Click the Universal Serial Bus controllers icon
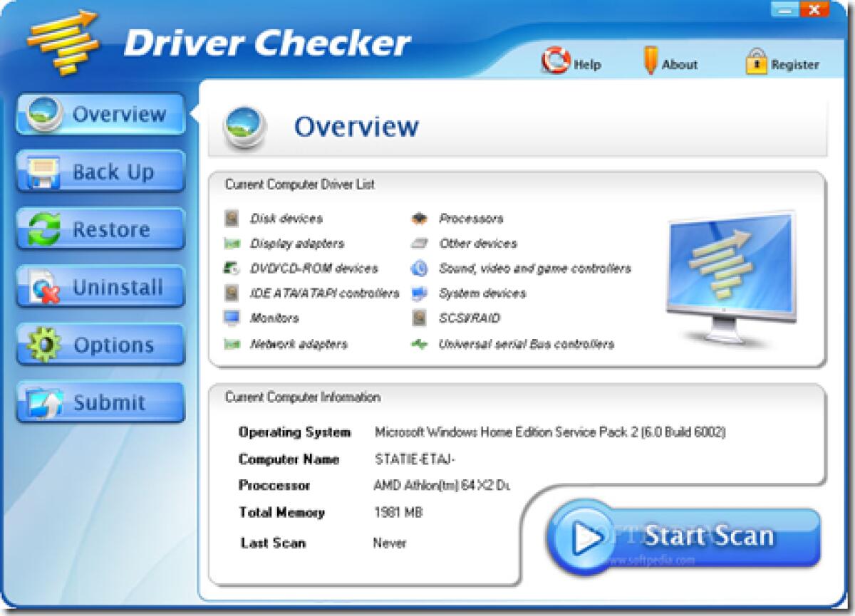Image resolution: width=855 pixels, height=616 pixels. point(420,343)
